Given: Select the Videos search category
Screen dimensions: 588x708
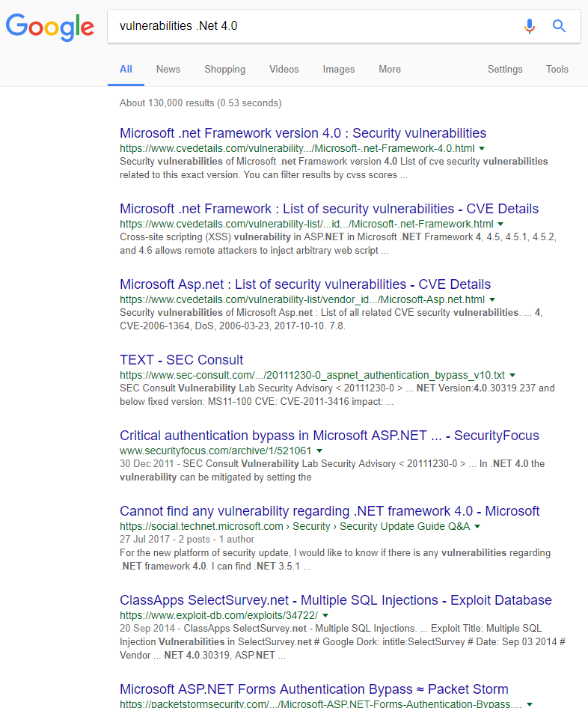Looking at the screenshot, I should click(284, 69).
